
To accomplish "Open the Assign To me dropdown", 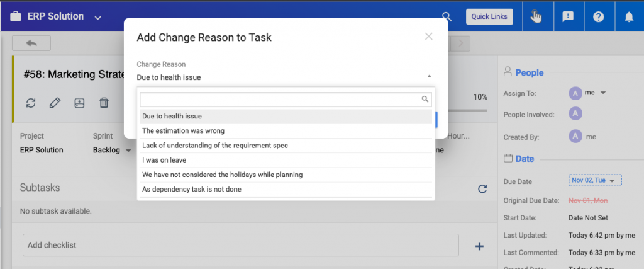I will tap(602, 93).
